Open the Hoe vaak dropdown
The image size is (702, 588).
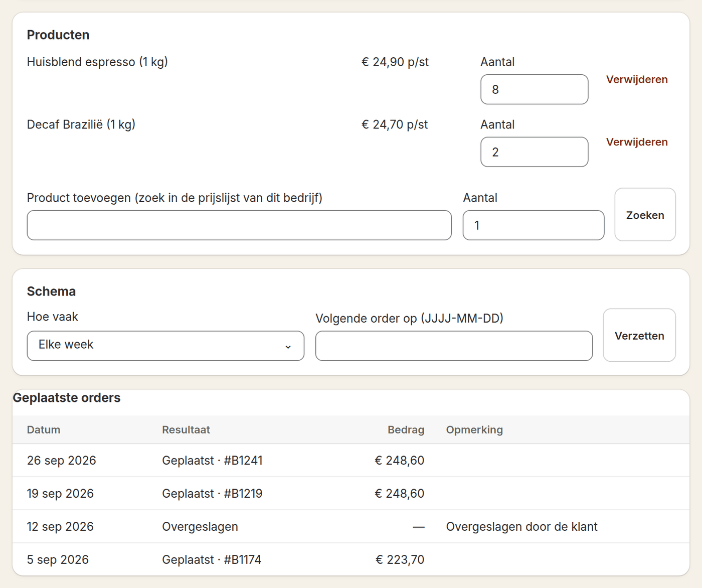point(165,346)
